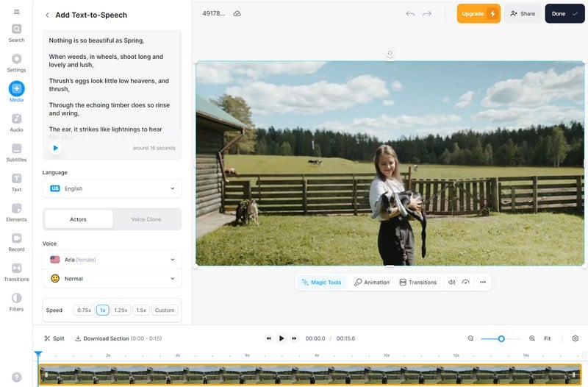Viewport: 588px width, 387px height.
Task: Open the timeline settings gear
Action: pos(576,338)
